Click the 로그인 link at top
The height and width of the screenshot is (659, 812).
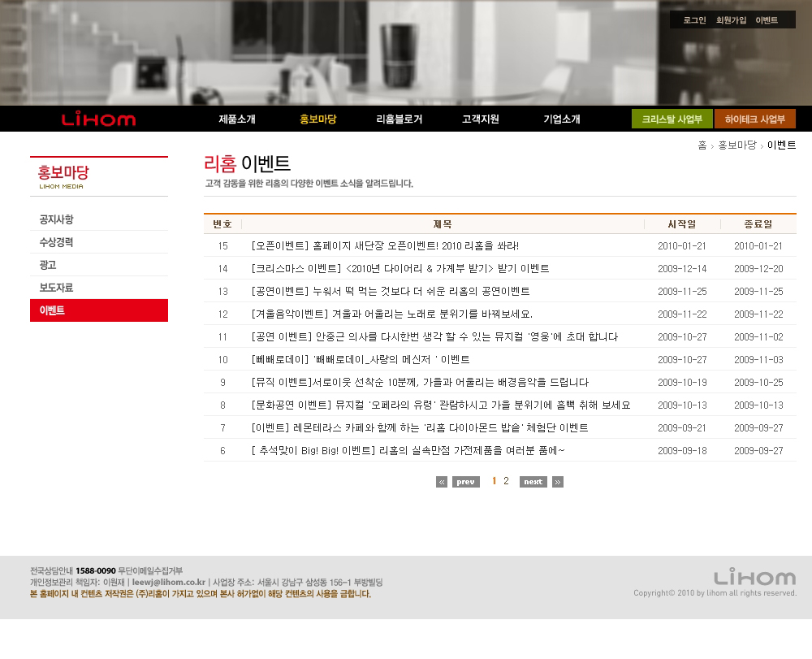coord(694,20)
